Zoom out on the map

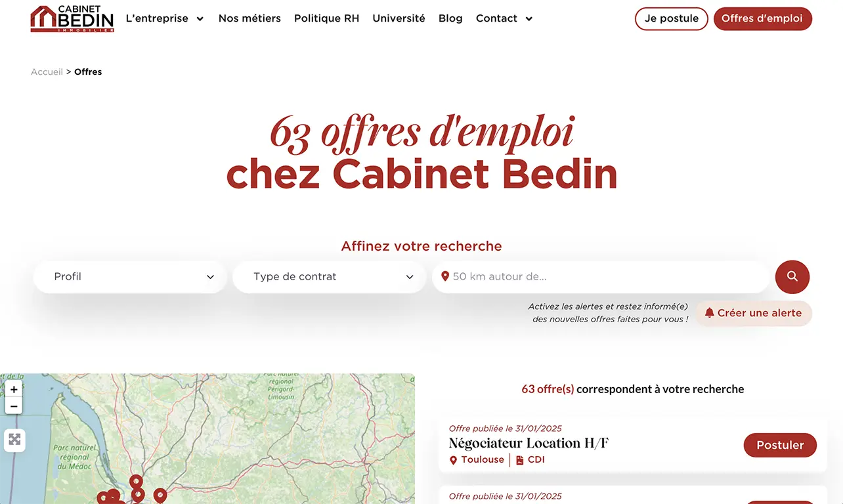[14, 406]
